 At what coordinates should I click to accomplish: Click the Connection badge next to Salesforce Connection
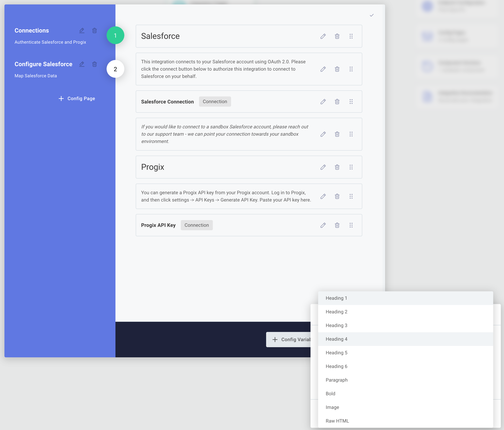click(215, 102)
